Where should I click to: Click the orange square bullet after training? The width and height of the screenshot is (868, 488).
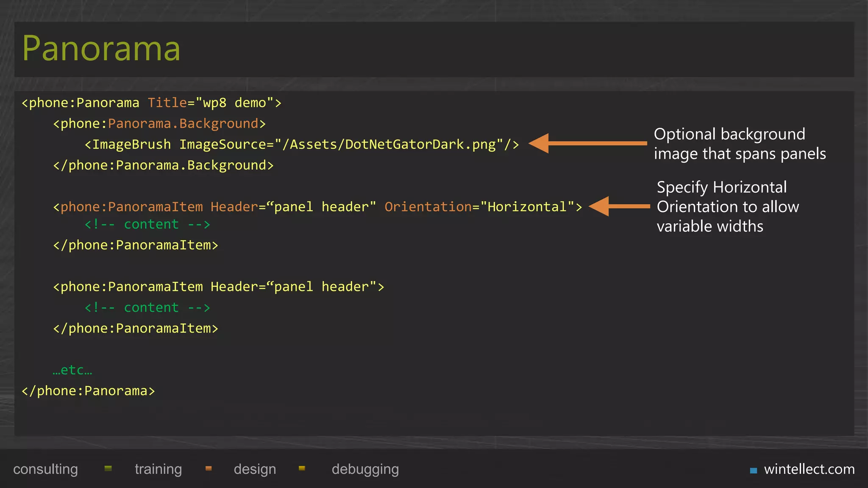tap(208, 469)
